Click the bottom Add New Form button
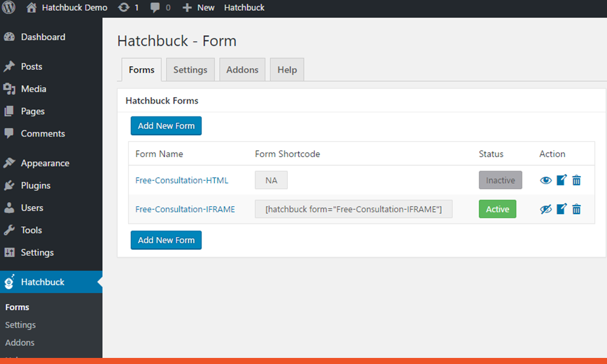Image resolution: width=607 pixels, height=364 pixels. click(166, 240)
